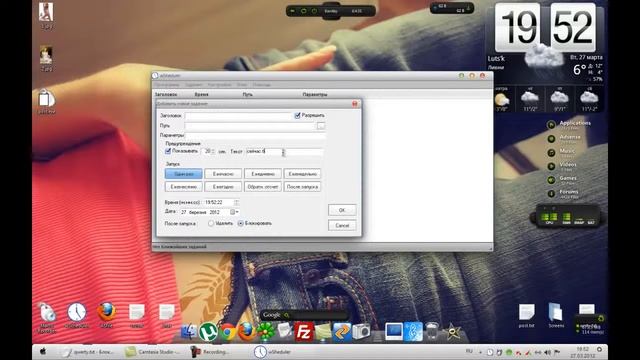Click the Параметры column header
640x360 pixels.
point(315,94)
